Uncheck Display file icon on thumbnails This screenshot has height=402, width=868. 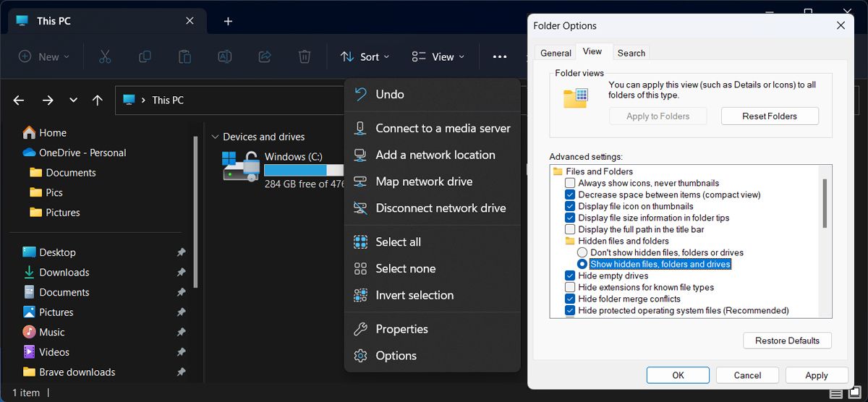pyautogui.click(x=570, y=206)
